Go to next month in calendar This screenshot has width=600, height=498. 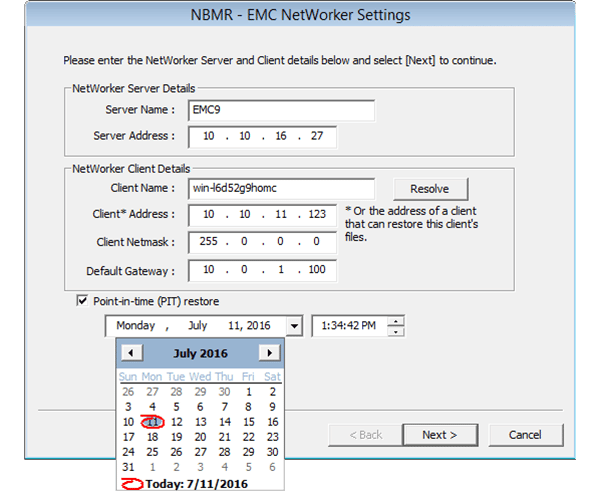(x=269, y=353)
